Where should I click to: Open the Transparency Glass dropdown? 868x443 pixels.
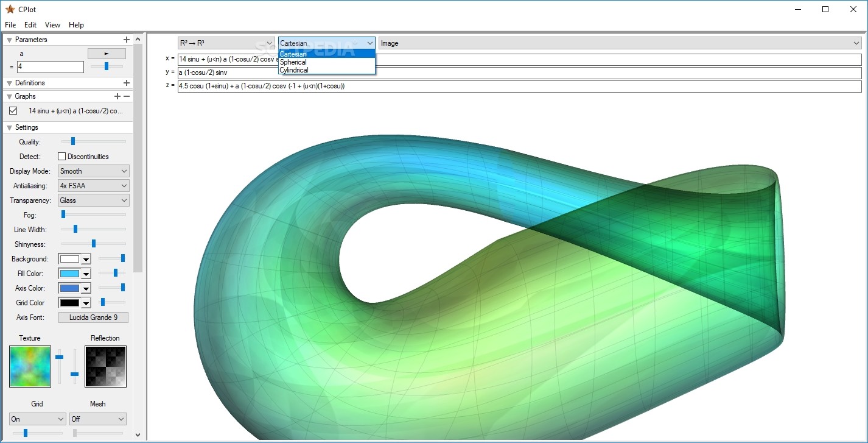tap(94, 200)
